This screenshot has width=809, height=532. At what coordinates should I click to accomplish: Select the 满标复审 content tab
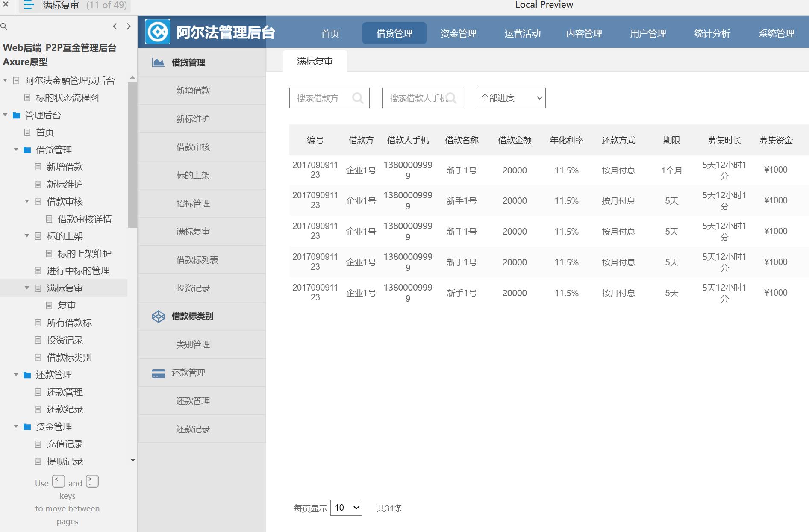(x=315, y=62)
